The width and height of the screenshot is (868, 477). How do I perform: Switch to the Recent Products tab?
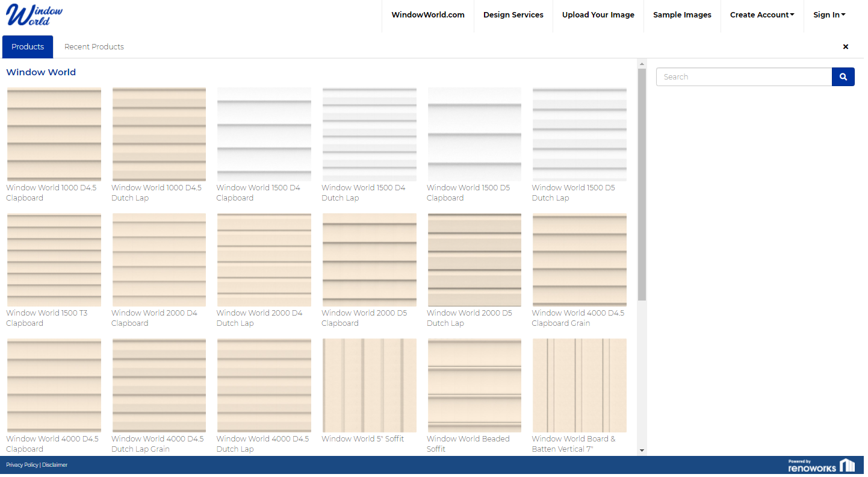tap(95, 47)
